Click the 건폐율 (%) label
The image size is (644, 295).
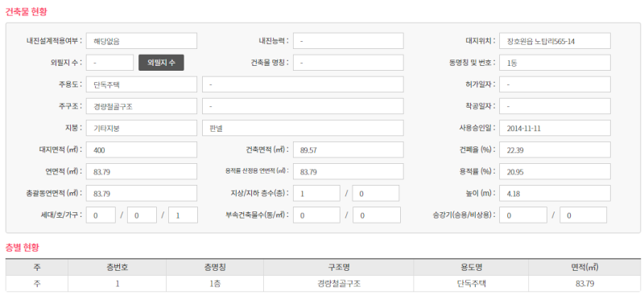pos(478,150)
